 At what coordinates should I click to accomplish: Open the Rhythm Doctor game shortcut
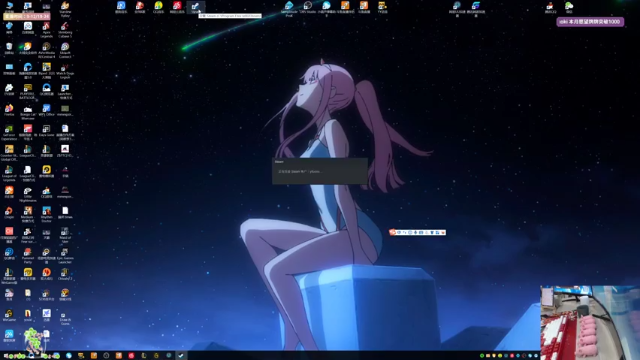coord(47,214)
